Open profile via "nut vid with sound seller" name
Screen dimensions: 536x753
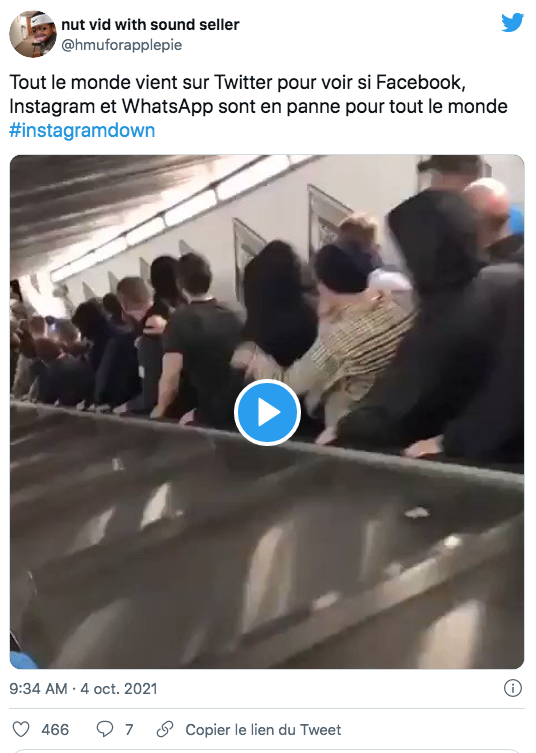pos(150,24)
